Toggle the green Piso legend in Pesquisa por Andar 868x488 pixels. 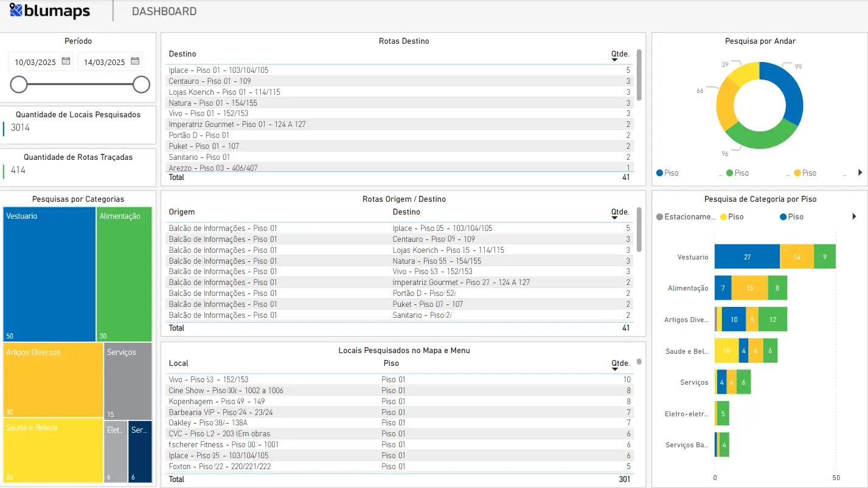pos(737,173)
